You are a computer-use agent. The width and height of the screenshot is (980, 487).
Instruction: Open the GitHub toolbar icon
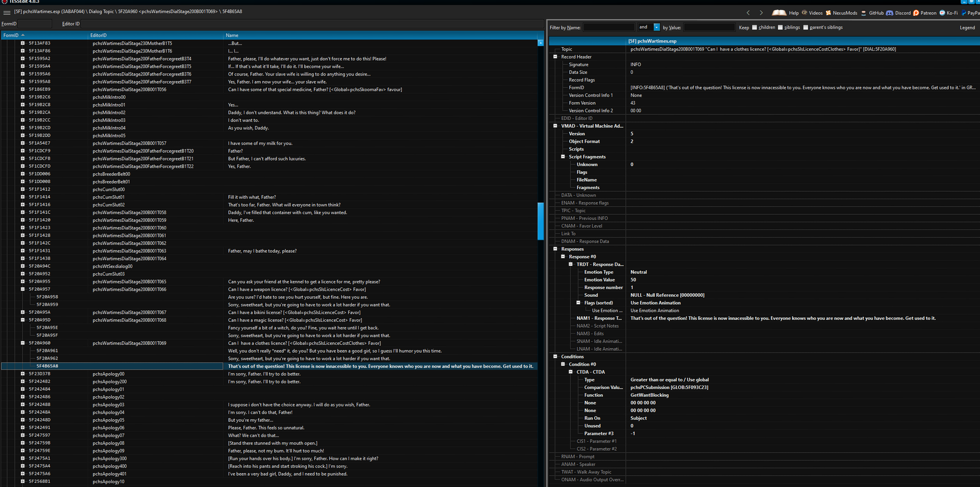click(x=864, y=13)
